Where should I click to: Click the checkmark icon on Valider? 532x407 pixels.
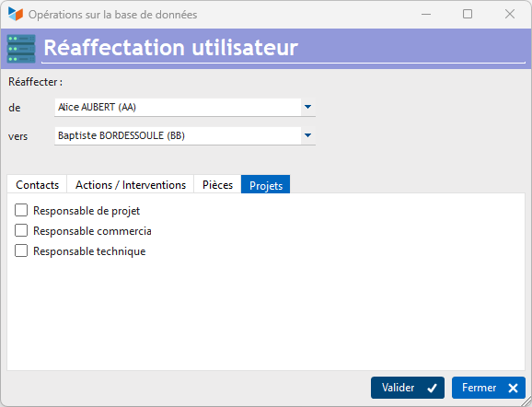tap(432, 388)
